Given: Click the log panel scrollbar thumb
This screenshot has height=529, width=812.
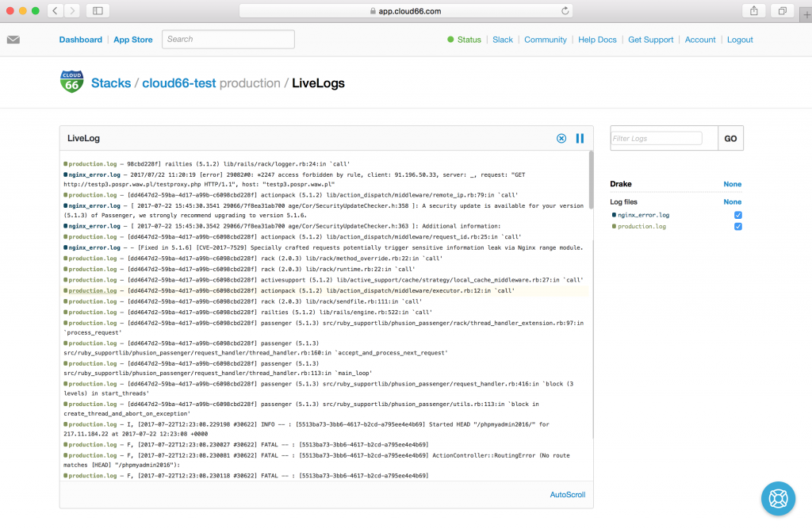Looking at the screenshot, I should click(591, 180).
